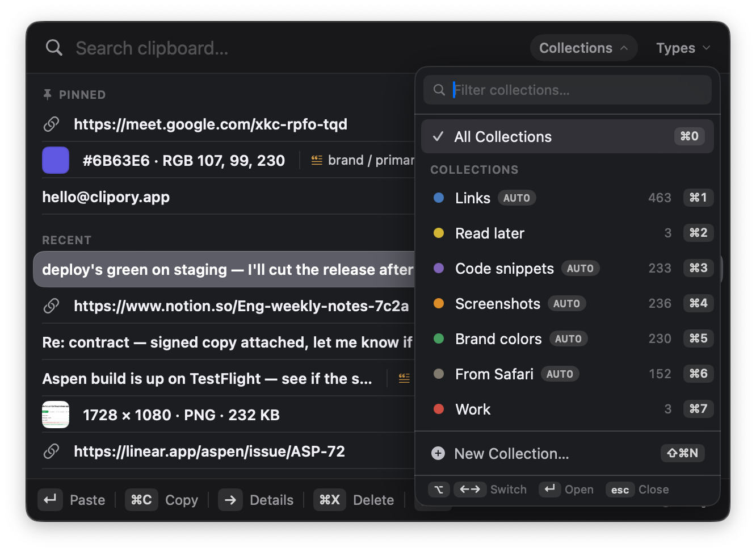Choose the From Safari collection
The width and height of the screenshot is (756, 552).
567,374
